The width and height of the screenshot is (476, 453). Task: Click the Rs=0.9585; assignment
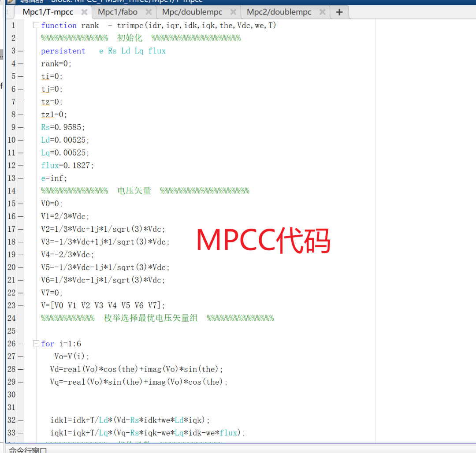pos(63,127)
